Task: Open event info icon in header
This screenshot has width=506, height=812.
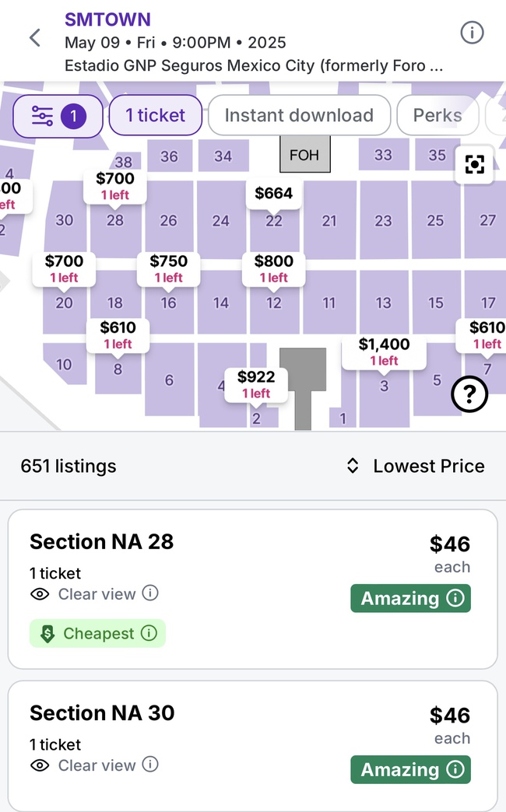Action: pyautogui.click(x=472, y=33)
